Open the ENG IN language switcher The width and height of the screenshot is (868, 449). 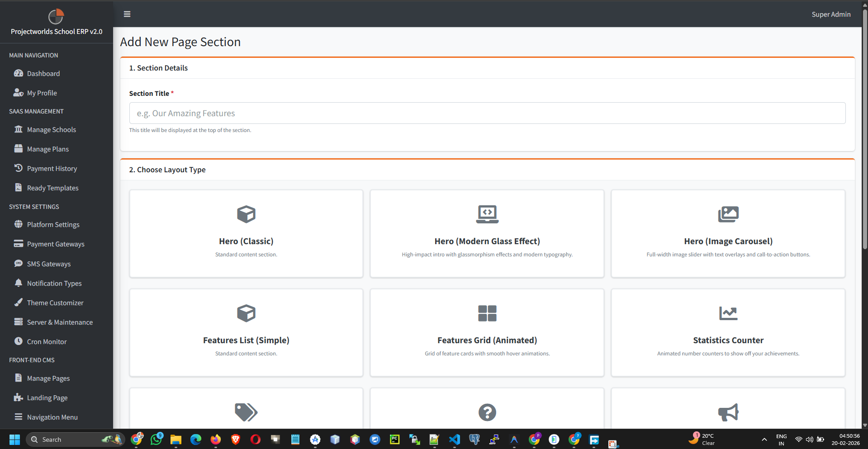(x=781, y=439)
